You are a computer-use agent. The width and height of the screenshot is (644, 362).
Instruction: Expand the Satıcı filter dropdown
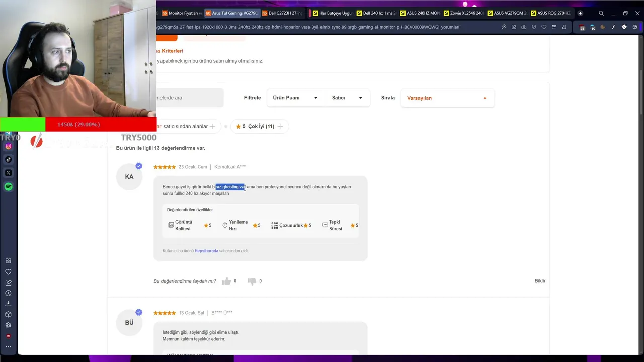(x=347, y=98)
